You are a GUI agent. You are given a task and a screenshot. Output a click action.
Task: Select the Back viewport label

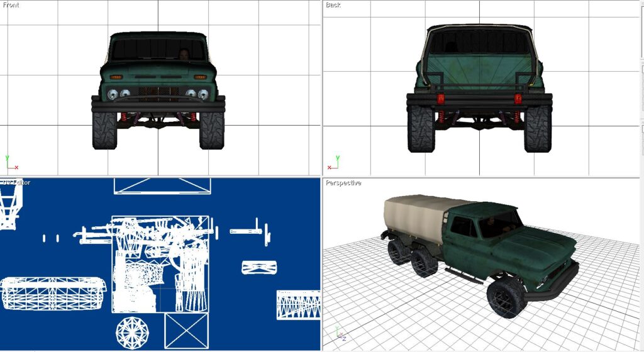click(x=333, y=5)
